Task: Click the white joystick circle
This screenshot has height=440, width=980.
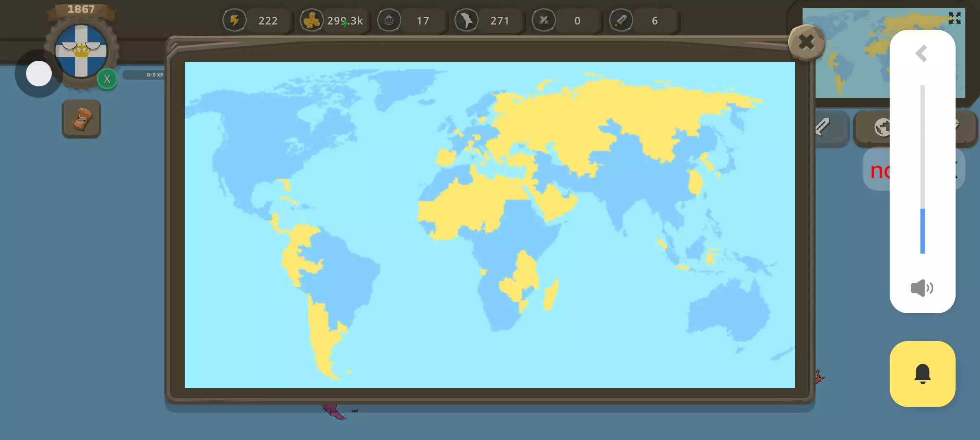Action: tap(39, 74)
